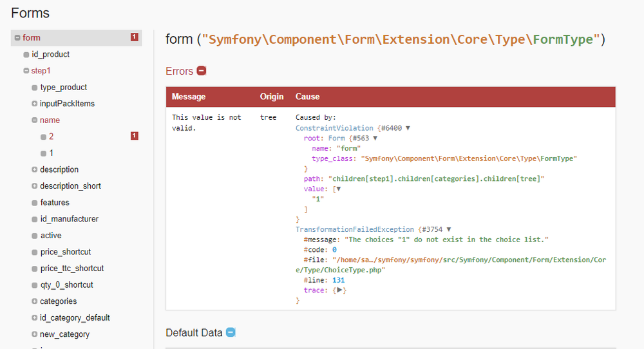644x349 pixels.
Task: Click the Default Data section heading
Action: point(194,332)
